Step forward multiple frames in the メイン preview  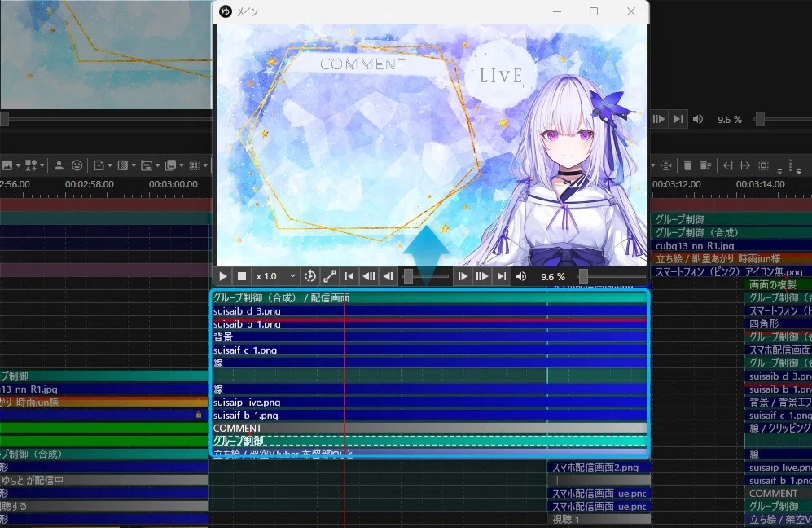pos(481,276)
